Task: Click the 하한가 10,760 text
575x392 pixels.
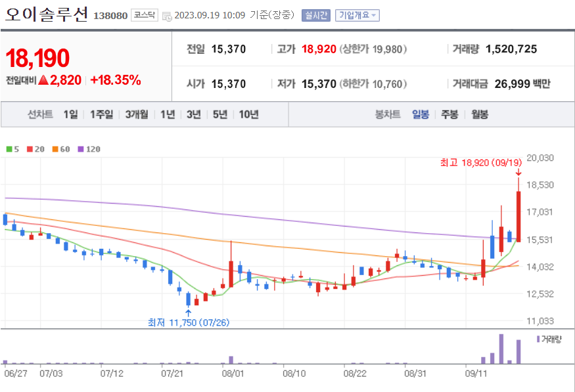Action: [373, 84]
